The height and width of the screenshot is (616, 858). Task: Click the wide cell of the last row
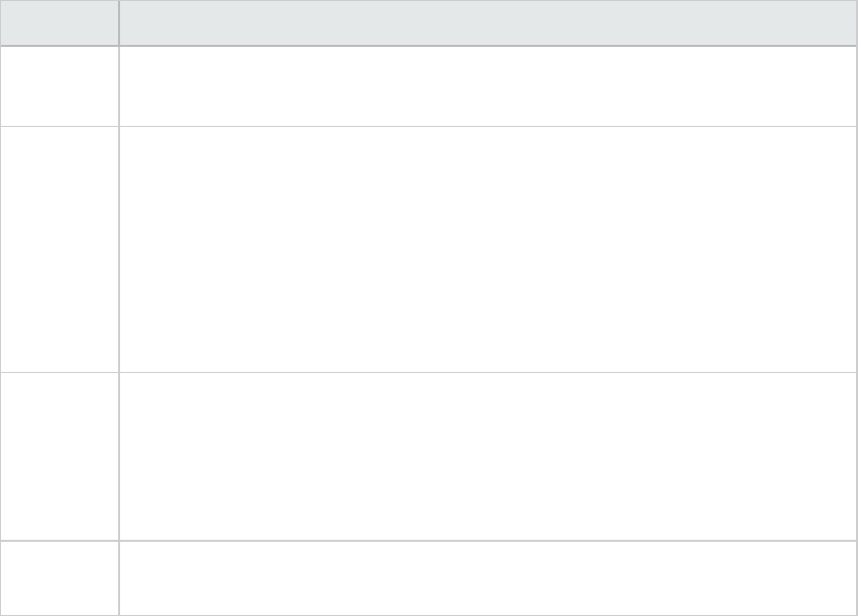481,578
